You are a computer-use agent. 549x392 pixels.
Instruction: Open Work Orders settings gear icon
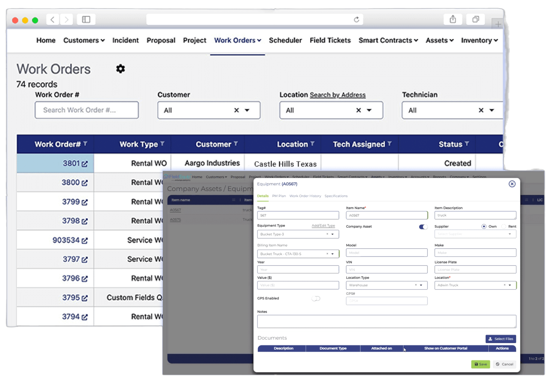[x=120, y=69]
